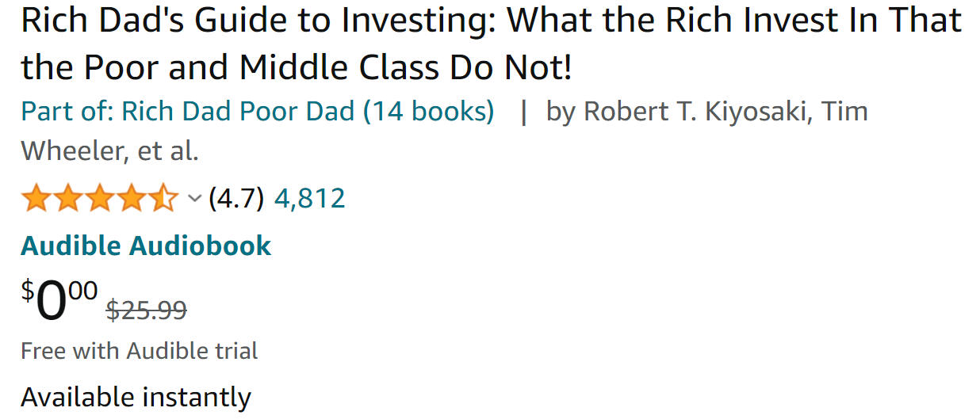This screenshot has width=980, height=419.
Task: Select the Audible Audiobook format link
Action: [x=146, y=246]
